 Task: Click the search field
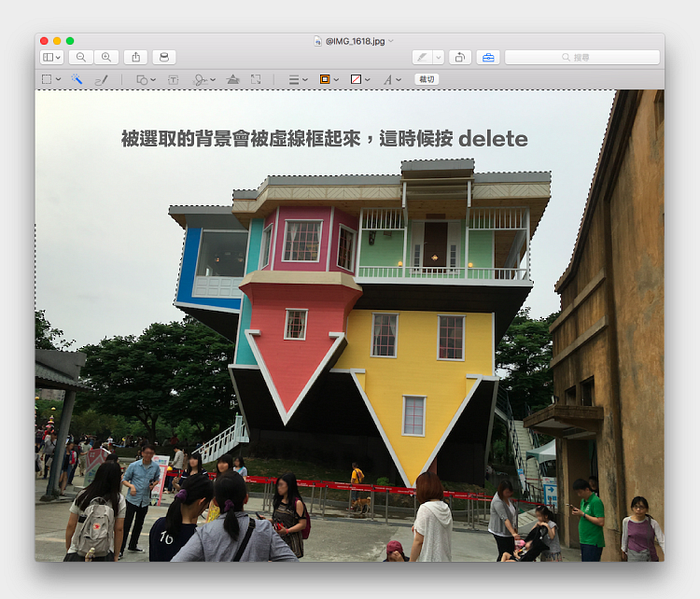point(582,57)
